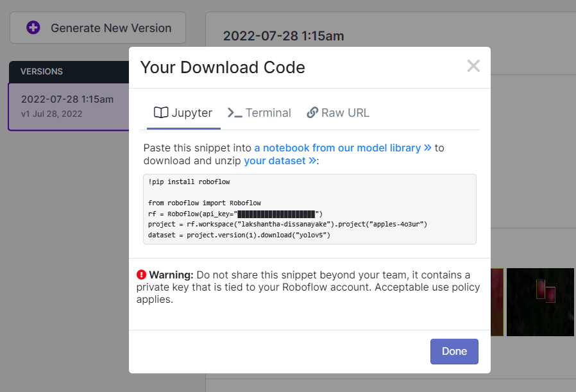Click the redacted api_key value

[276, 214]
